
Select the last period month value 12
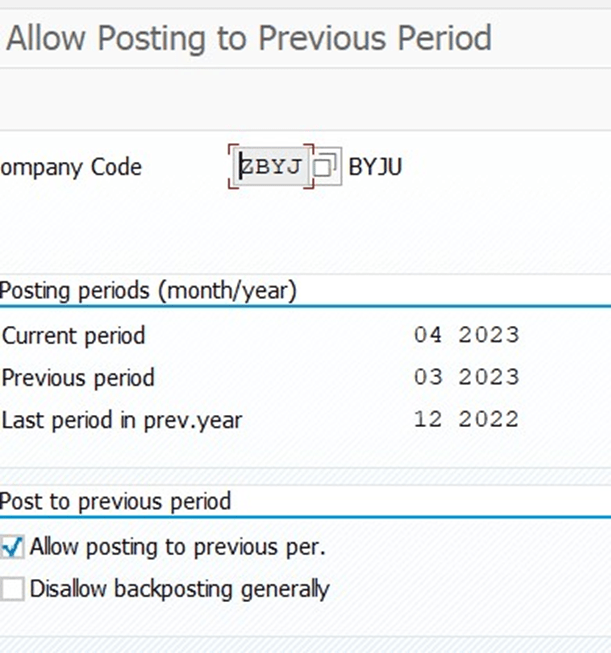[x=427, y=420]
